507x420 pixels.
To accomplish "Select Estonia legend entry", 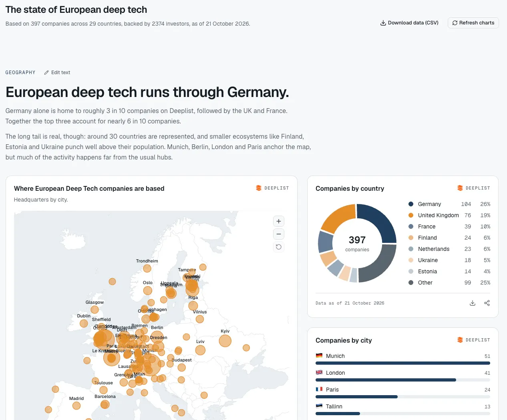I will click(449, 271).
